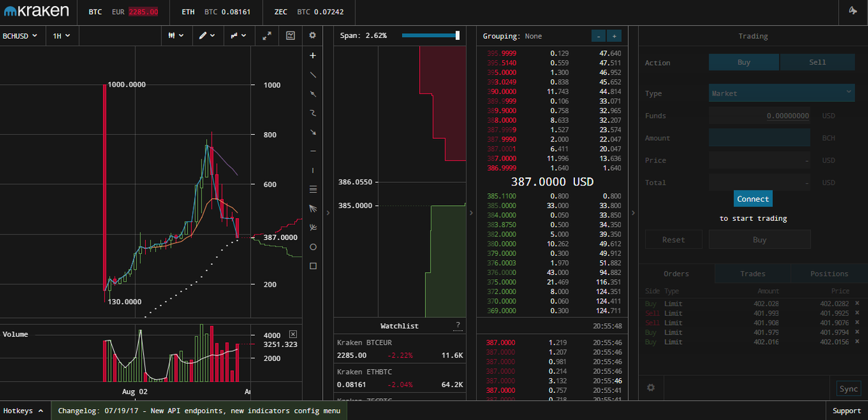The image size is (868, 420).
Task: Click the 385.0000 bid row with 33.000
Action: pyautogui.click(x=553, y=206)
